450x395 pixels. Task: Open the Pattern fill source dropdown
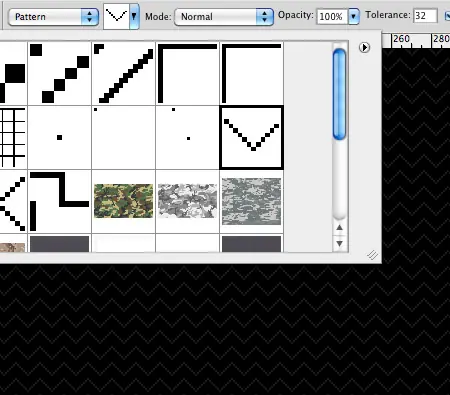click(53, 17)
